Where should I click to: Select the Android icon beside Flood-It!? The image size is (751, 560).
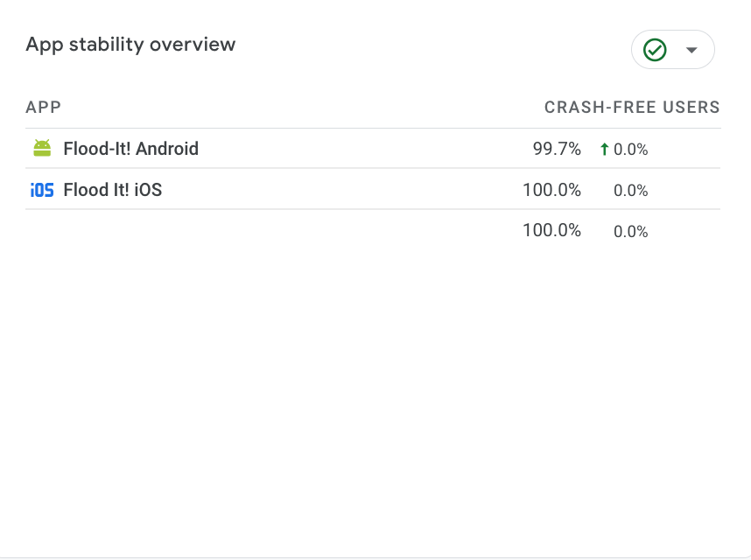pyautogui.click(x=41, y=148)
